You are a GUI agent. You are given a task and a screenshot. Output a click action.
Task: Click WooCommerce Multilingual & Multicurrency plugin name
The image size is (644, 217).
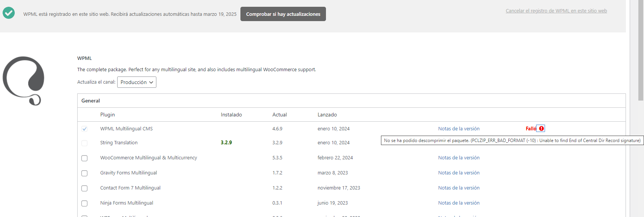[x=148, y=157]
